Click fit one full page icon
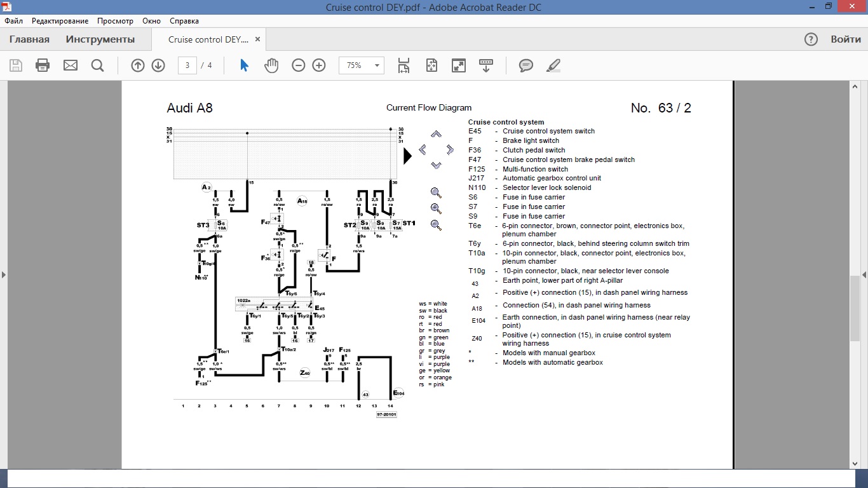Viewport: 868px width, 488px height. [x=431, y=65]
